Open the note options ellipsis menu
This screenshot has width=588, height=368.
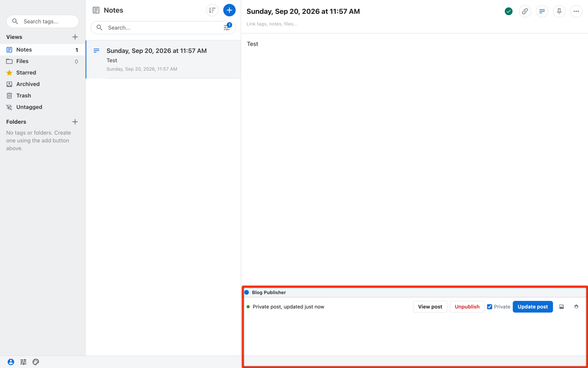click(576, 11)
